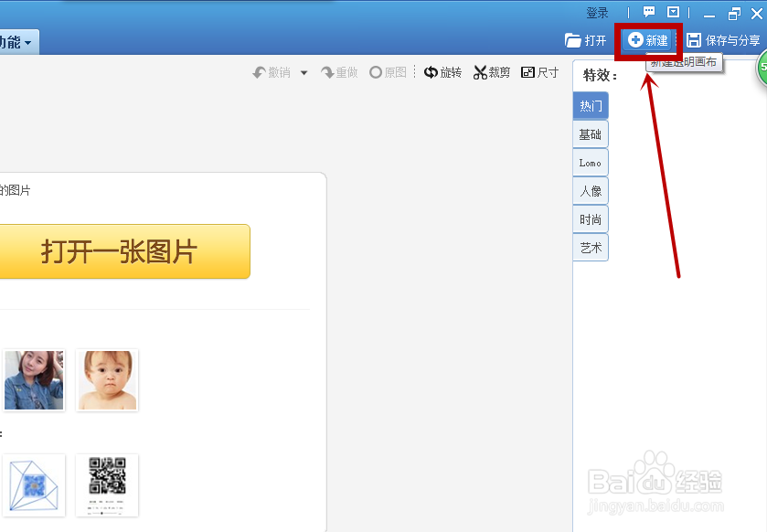
Task: Expand the inbox dropdown in the titlebar
Action: (671, 13)
